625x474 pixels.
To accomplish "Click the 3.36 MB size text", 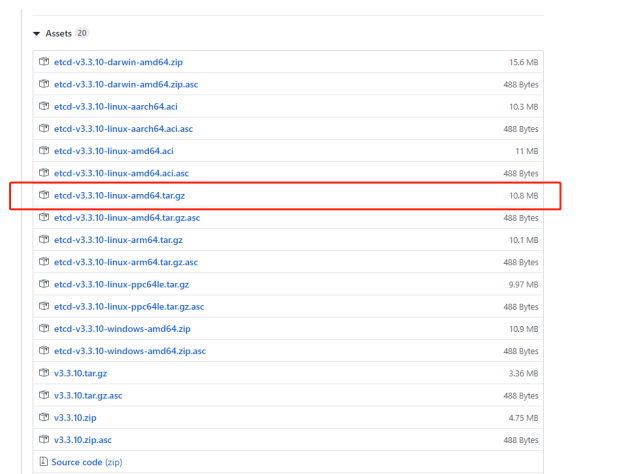I will [523, 374].
